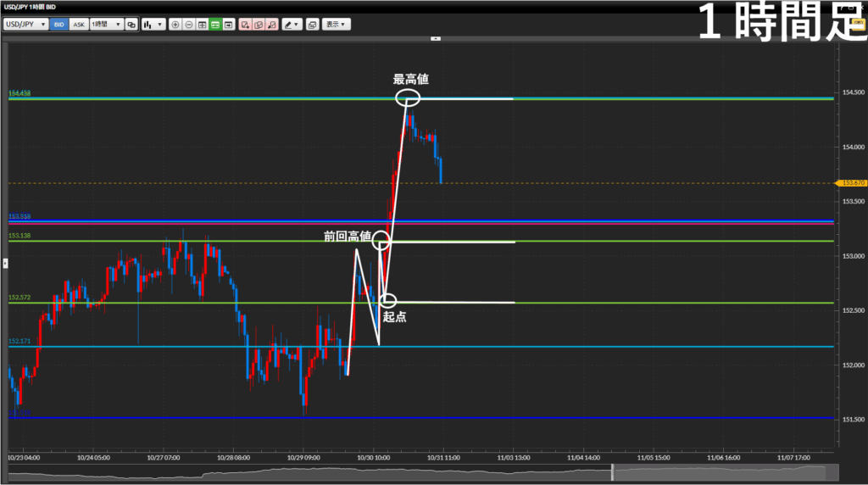Open the USD/JPY currency pair dropdown
The height and width of the screenshot is (485, 868).
25,25
